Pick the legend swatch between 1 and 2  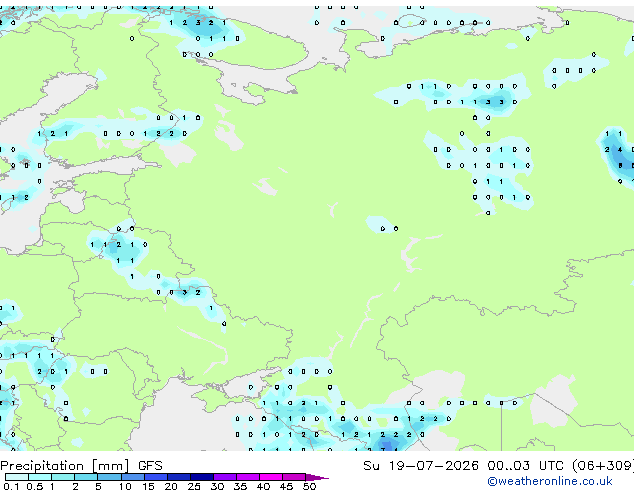pos(63,477)
